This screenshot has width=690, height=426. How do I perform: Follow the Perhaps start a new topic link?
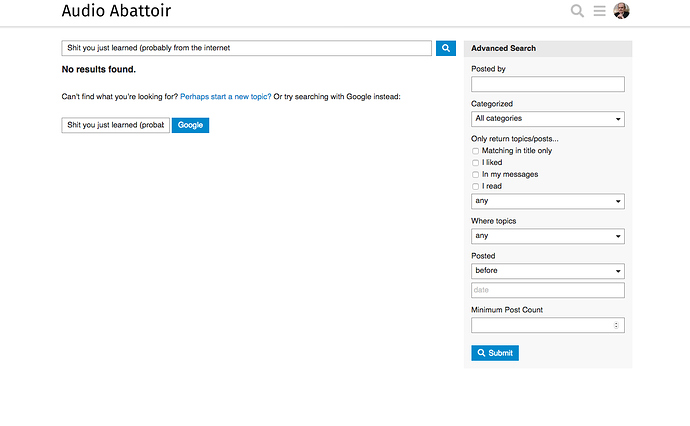226,96
